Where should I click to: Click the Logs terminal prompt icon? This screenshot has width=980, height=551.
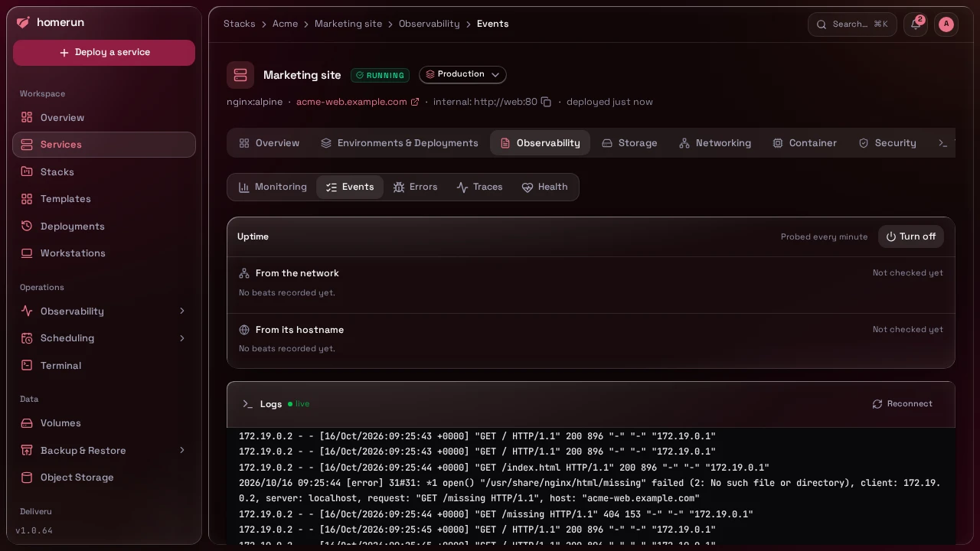247,404
